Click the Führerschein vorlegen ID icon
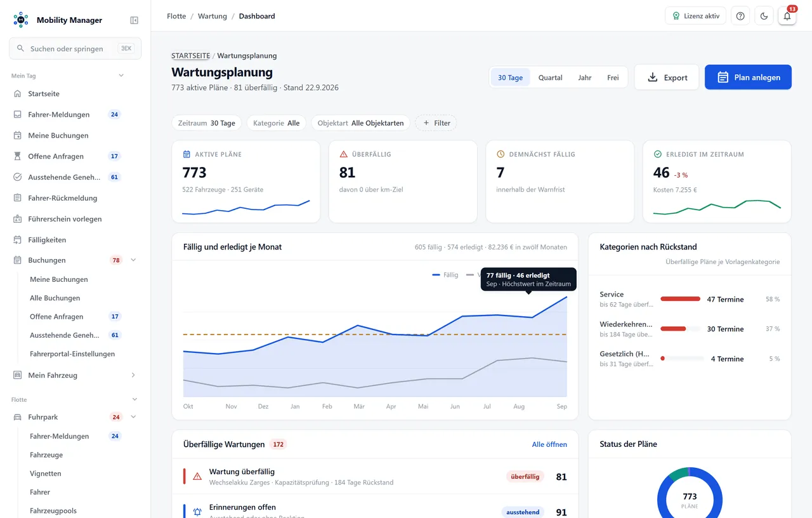The image size is (812, 518). click(x=18, y=219)
